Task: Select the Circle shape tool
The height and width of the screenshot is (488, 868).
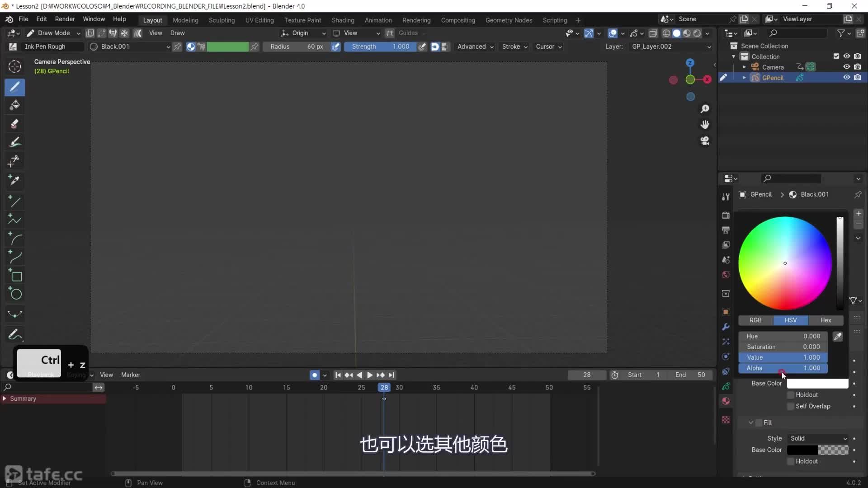Action: (15, 294)
